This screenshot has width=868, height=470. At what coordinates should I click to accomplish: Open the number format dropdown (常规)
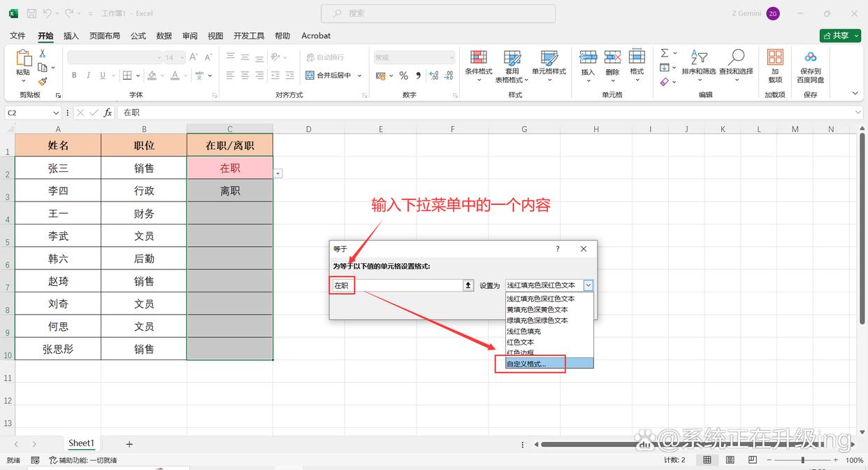click(451, 57)
